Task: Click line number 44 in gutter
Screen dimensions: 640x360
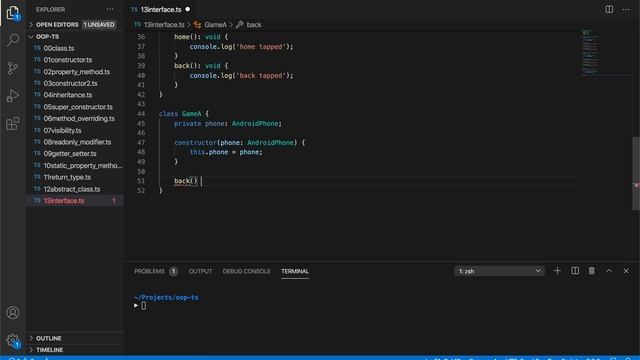Action: [141, 113]
